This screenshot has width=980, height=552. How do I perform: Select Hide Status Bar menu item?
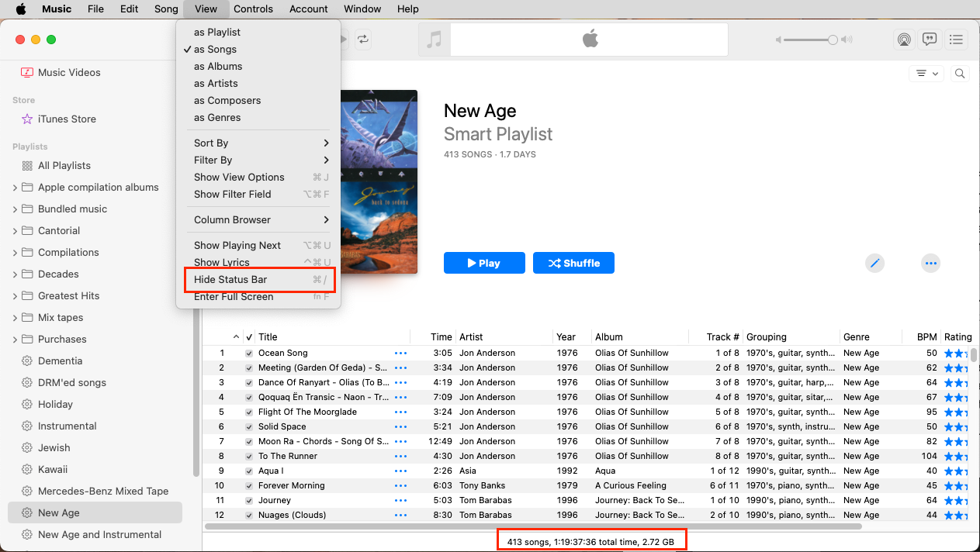pos(258,279)
